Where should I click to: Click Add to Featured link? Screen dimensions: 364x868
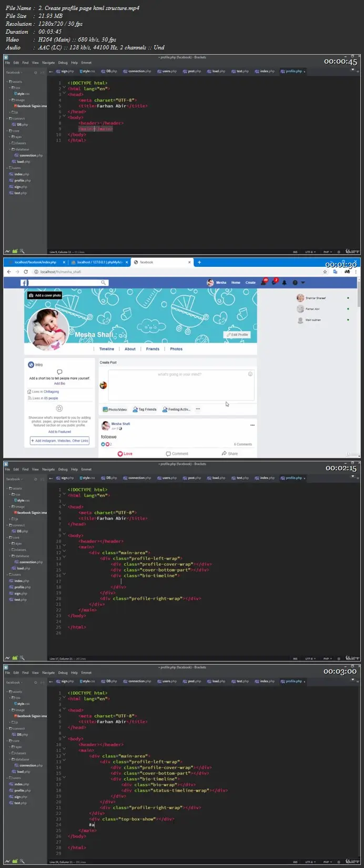pyautogui.click(x=59, y=432)
